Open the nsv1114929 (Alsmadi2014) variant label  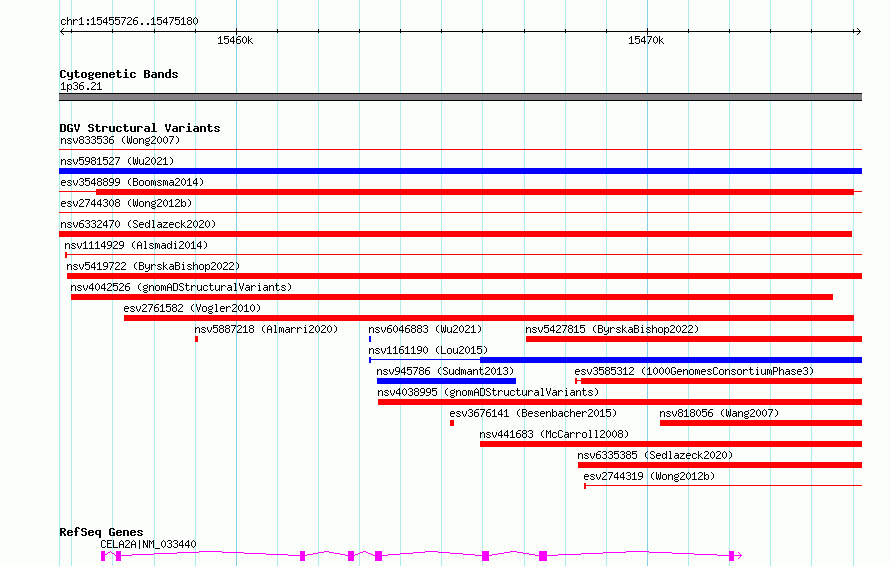pos(136,245)
